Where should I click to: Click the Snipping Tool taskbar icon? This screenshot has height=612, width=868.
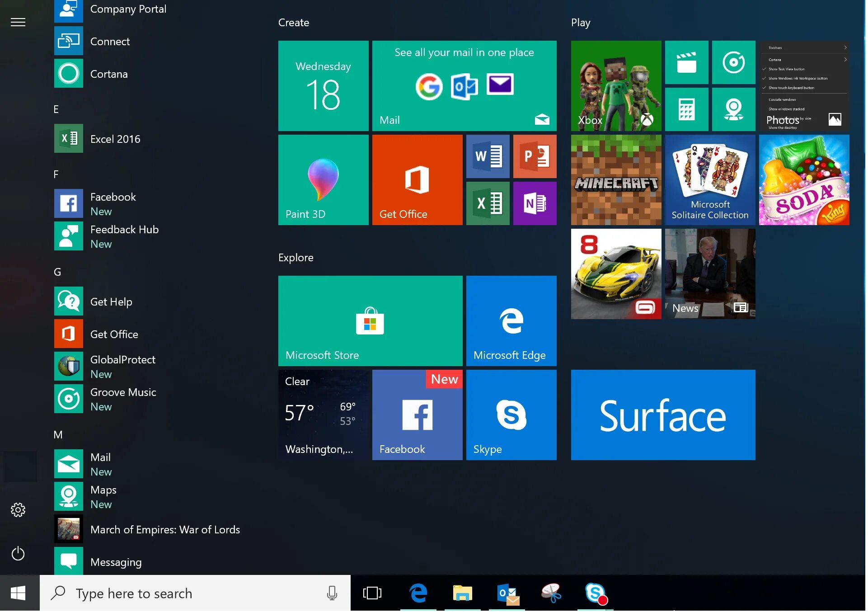pyautogui.click(x=551, y=593)
